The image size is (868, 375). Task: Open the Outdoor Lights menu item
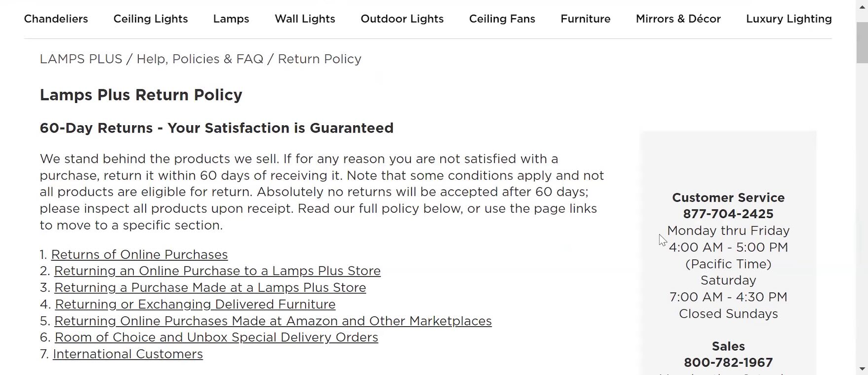[402, 19]
